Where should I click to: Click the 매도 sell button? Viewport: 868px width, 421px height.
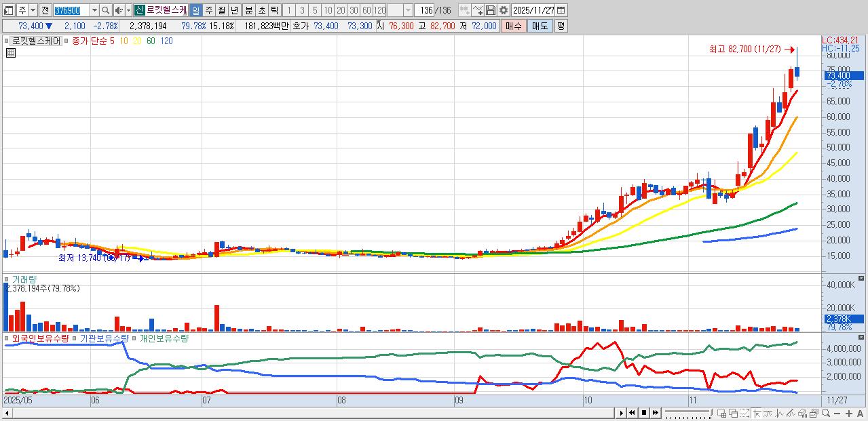[x=540, y=26]
